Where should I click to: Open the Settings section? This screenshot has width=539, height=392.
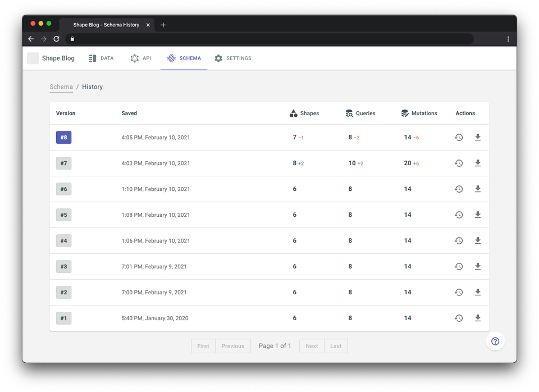tap(233, 58)
